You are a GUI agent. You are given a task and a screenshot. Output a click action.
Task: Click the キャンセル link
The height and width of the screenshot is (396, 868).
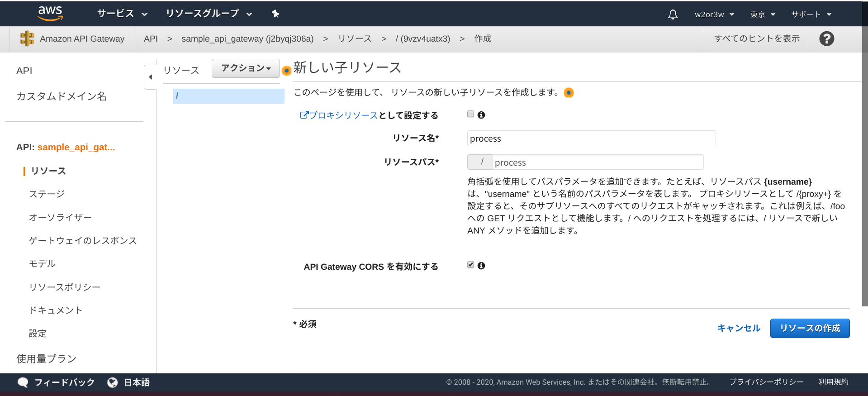click(x=739, y=328)
